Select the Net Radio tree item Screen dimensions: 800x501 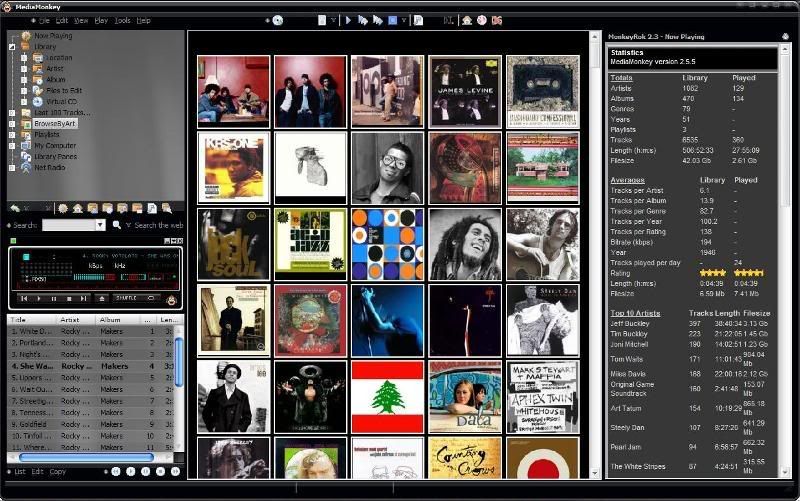pos(48,167)
